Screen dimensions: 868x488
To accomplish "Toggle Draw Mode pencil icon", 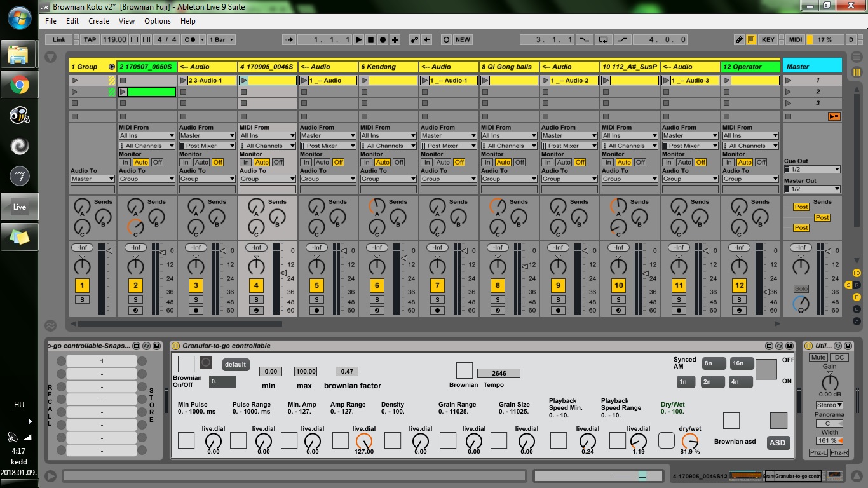I will click(739, 39).
